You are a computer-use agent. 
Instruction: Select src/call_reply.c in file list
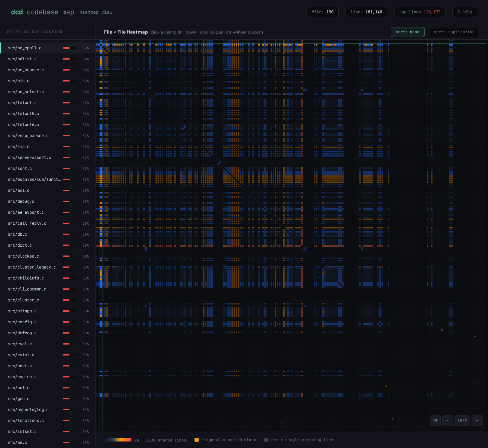pos(48,223)
